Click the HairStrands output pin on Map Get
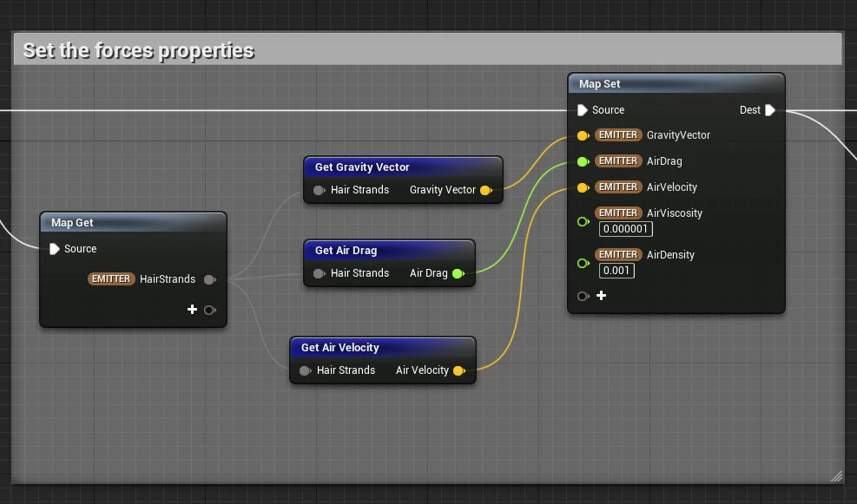The height and width of the screenshot is (504, 857). [210, 279]
